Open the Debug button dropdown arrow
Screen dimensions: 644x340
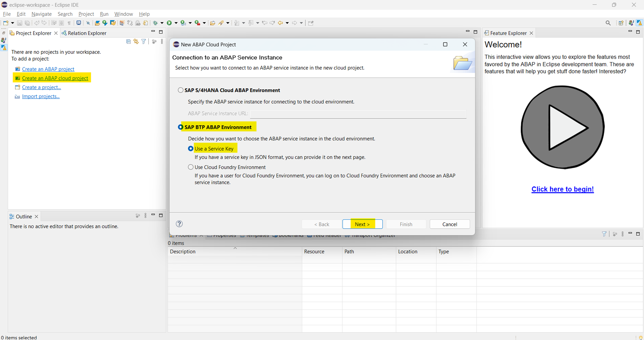162,23
